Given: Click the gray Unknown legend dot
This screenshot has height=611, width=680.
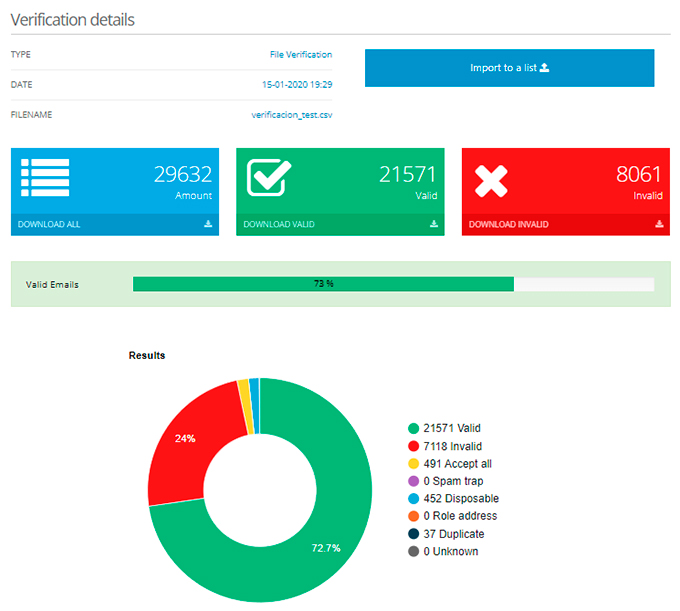Looking at the screenshot, I should pos(413,551).
